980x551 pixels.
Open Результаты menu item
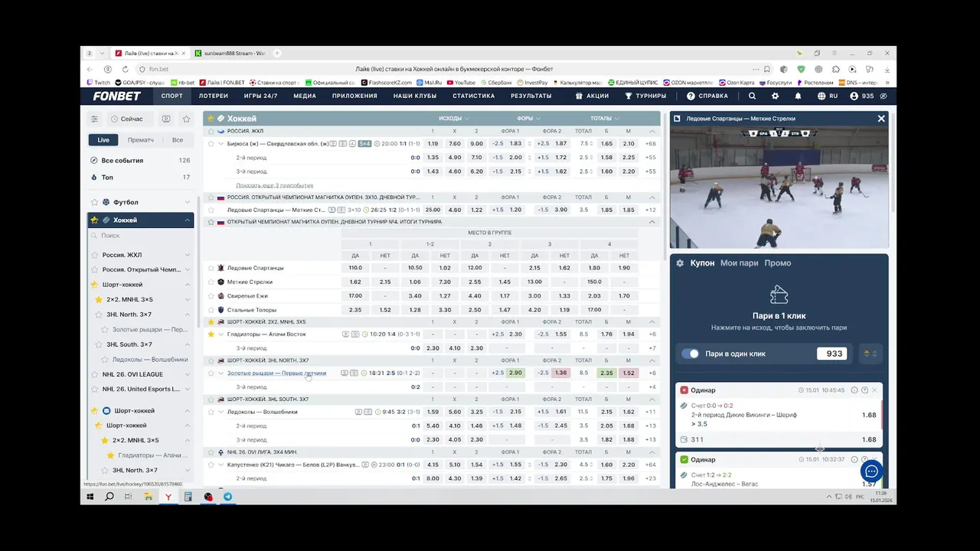point(531,96)
